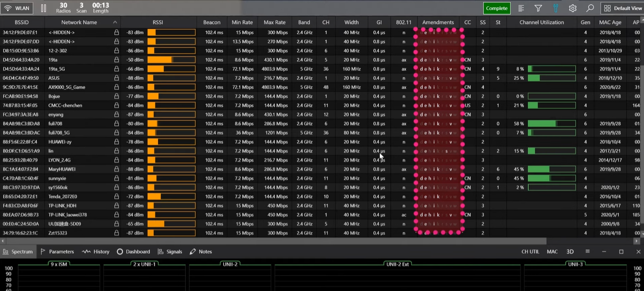
Task: Click the lock icon for TP-LINK_HDH
Action: tap(117, 206)
